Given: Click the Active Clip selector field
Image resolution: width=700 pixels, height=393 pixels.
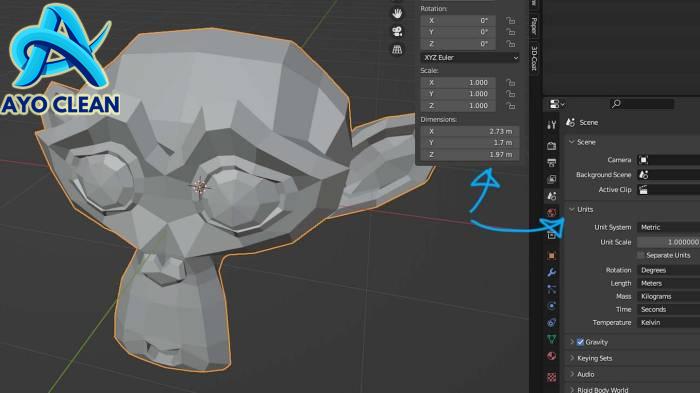Looking at the screenshot, I should point(668,190).
